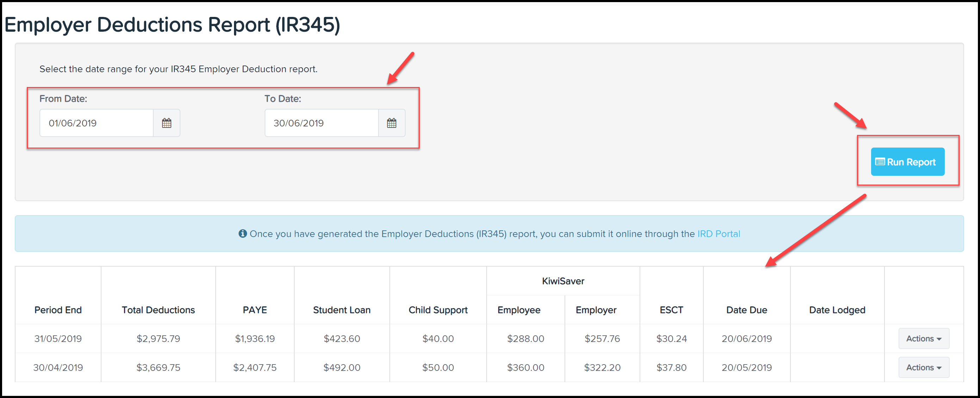
Task: Click the To Date label
Action: (283, 99)
